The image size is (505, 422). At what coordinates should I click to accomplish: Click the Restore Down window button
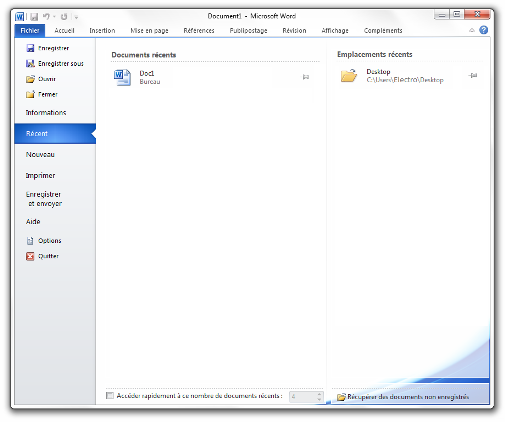click(457, 15)
